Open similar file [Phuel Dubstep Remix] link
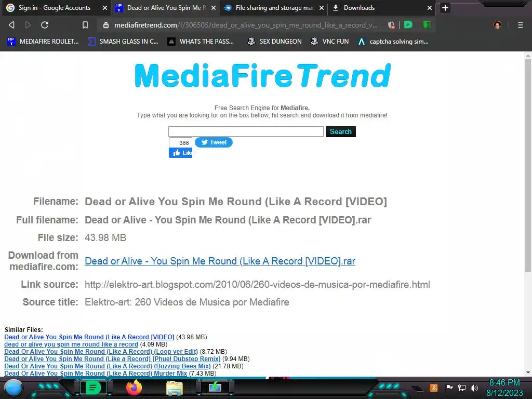 [x=112, y=358]
